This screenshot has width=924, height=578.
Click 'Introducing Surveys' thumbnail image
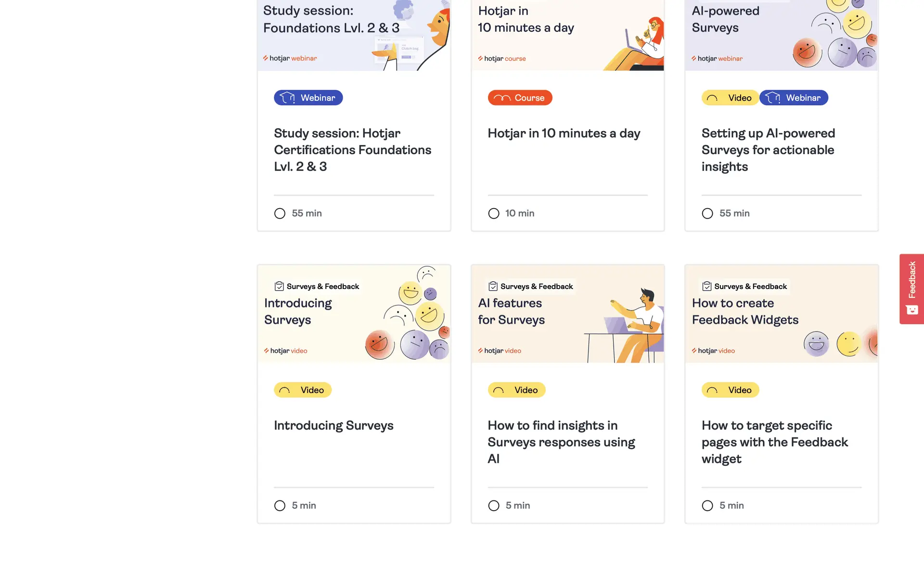(x=354, y=314)
